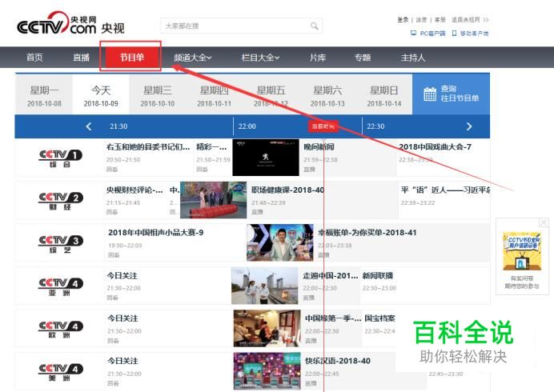Open 主持人 in the nav bar
554x392 pixels.
(413, 58)
